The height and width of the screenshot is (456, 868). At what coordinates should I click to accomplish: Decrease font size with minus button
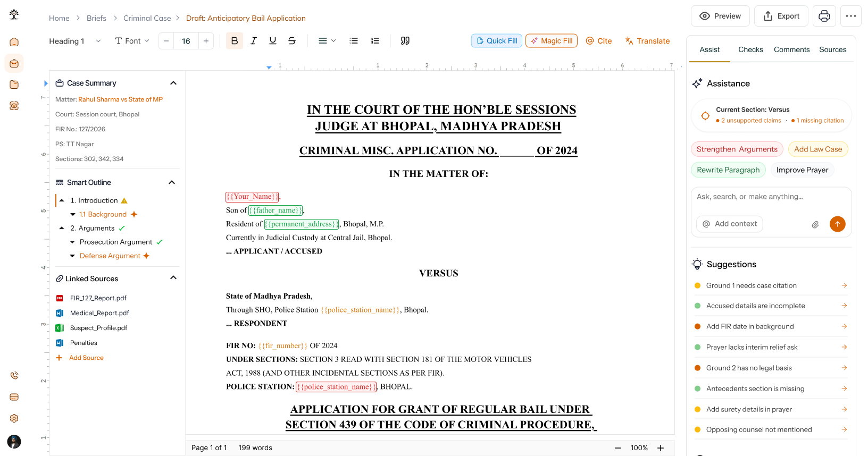(x=166, y=41)
